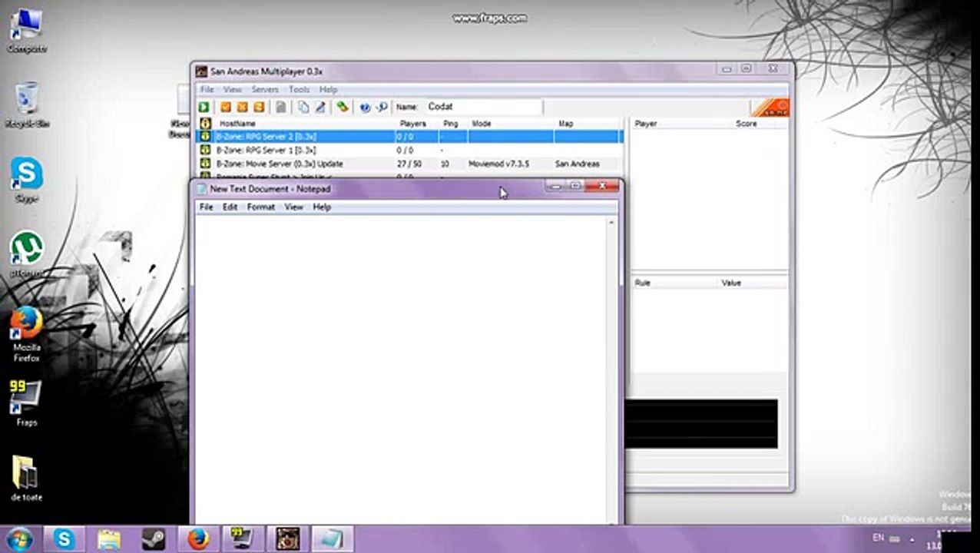Open Notepad's File menu
The height and width of the screenshot is (553, 980).
[206, 207]
